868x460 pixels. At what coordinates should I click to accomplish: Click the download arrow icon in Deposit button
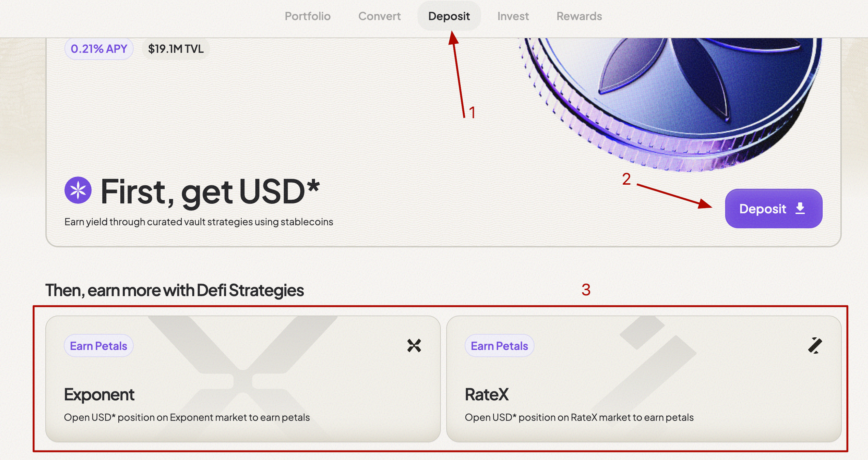(800, 208)
